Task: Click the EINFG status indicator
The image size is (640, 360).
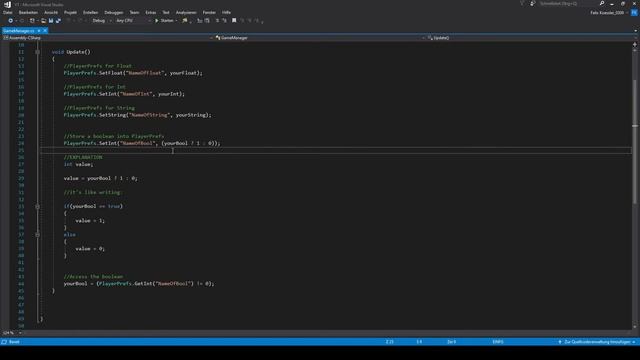Action: tap(498, 342)
